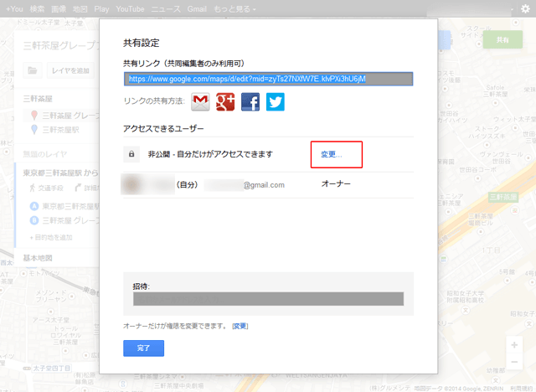The width and height of the screenshot is (536, 392).
Task: Open Play in the top bar
Action: click(x=101, y=9)
